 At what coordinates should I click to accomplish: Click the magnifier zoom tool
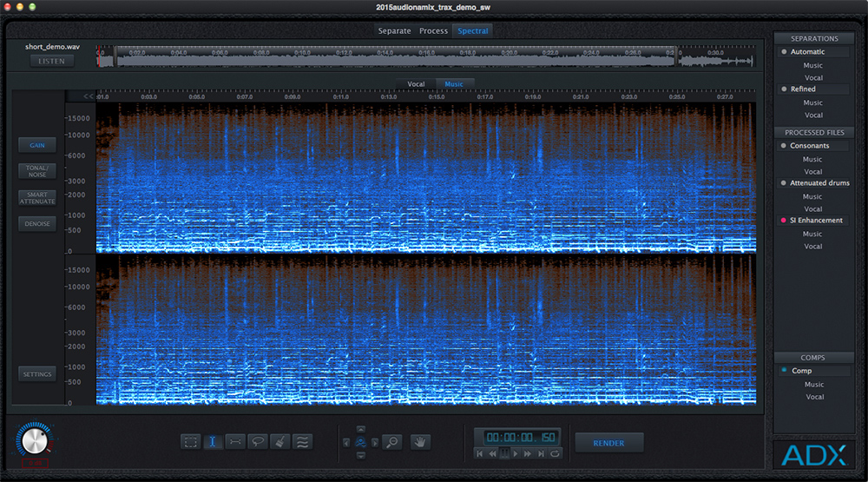(x=392, y=443)
